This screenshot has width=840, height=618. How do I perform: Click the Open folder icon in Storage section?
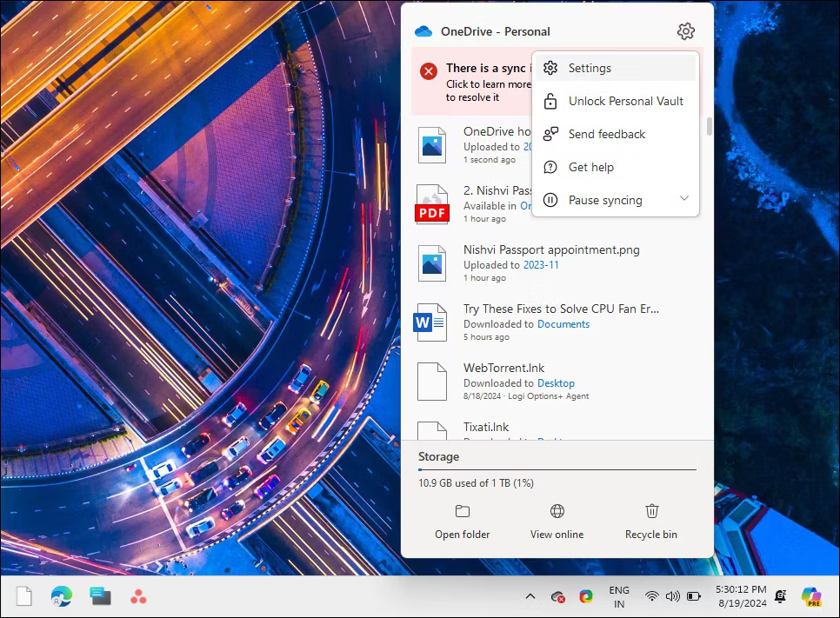(462, 512)
